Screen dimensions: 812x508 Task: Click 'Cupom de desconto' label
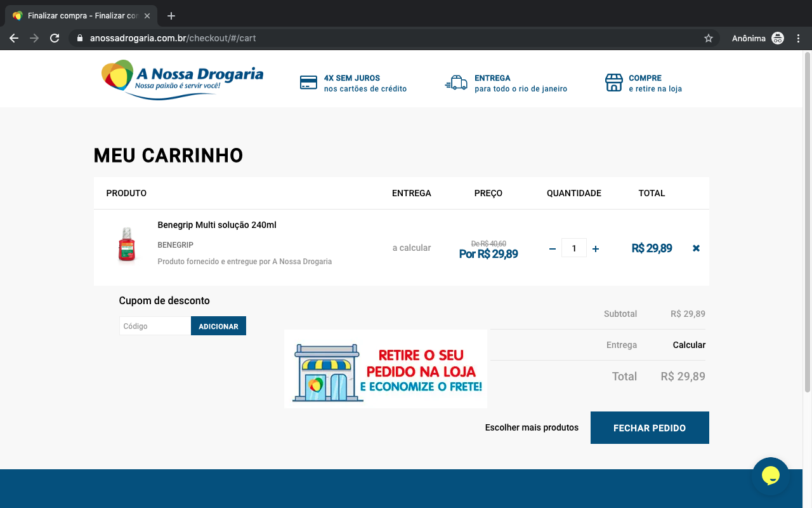(164, 300)
